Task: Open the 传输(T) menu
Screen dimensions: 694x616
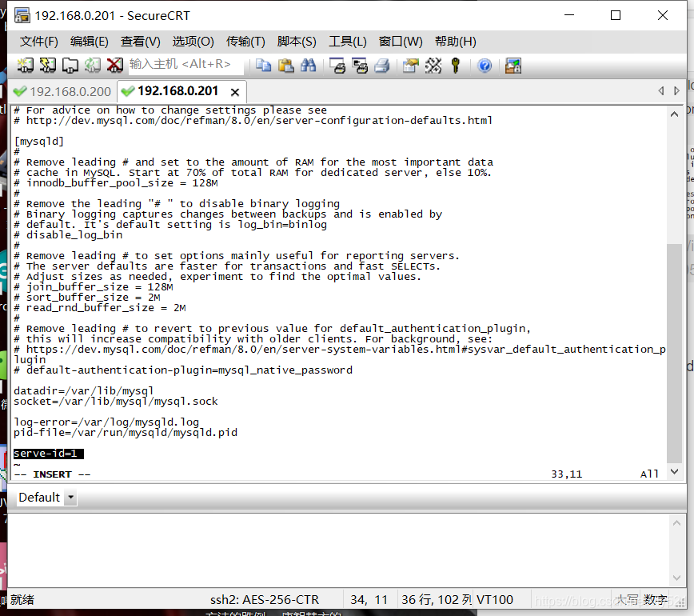Action: (x=245, y=42)
